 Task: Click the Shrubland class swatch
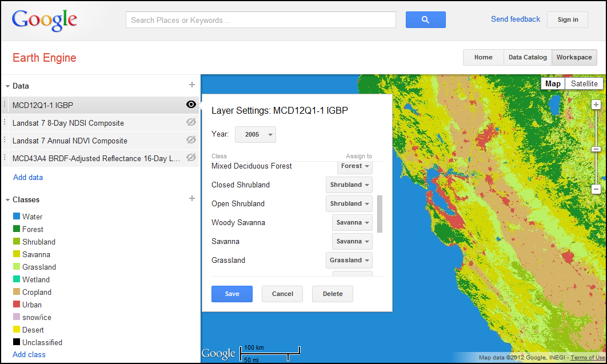tap(16, 241)
